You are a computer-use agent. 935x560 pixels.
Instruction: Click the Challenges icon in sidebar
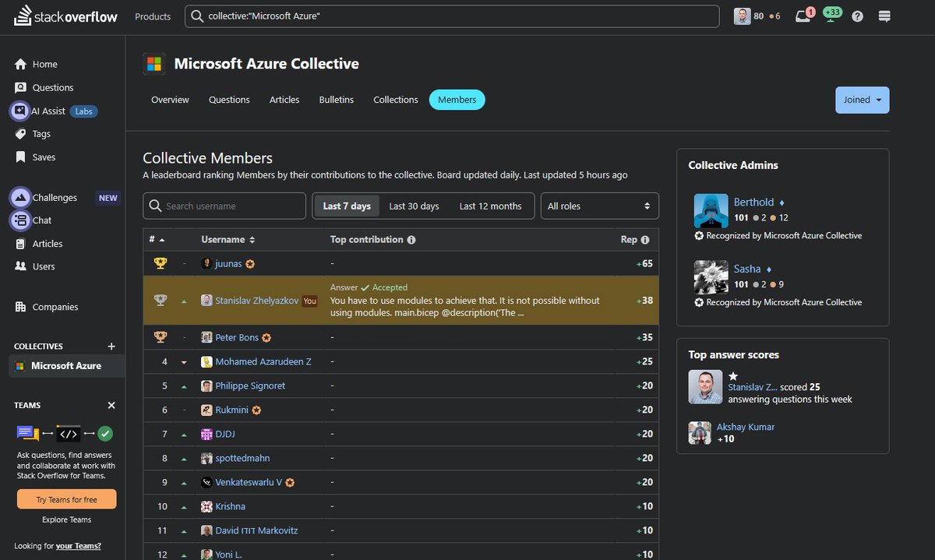click(20, 197)
